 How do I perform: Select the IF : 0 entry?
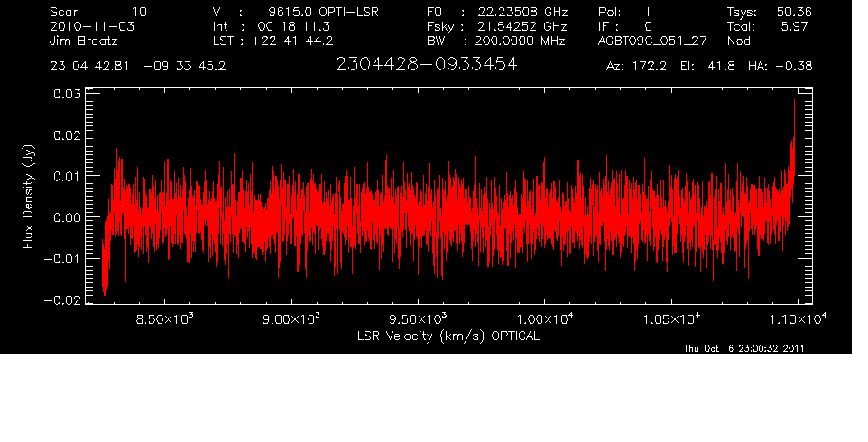(625, 26)
